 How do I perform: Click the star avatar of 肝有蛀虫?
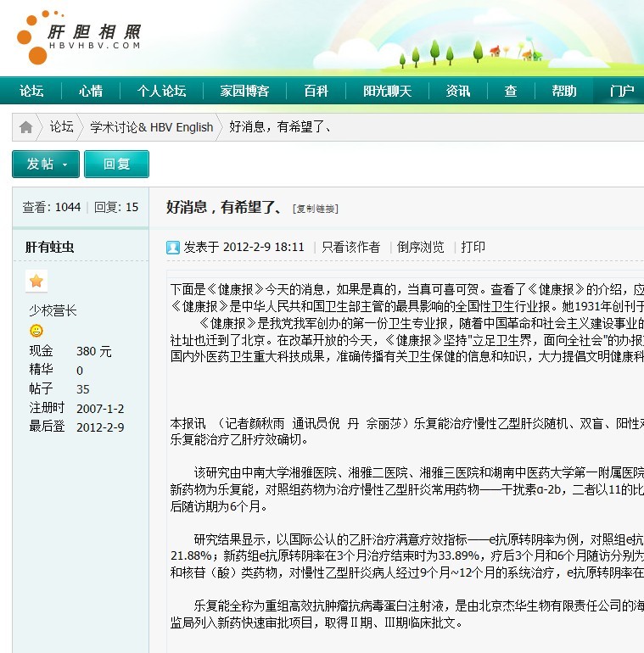click(x=36, y=281)
